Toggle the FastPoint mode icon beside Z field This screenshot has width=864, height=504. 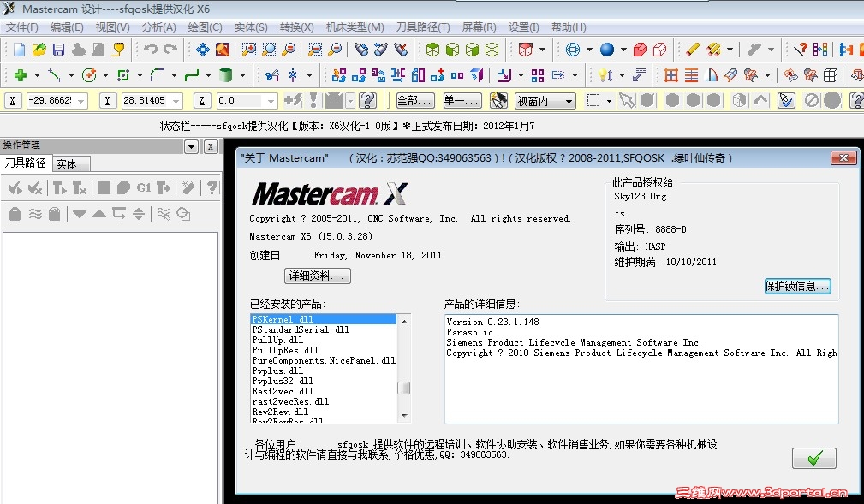(293, 100)
